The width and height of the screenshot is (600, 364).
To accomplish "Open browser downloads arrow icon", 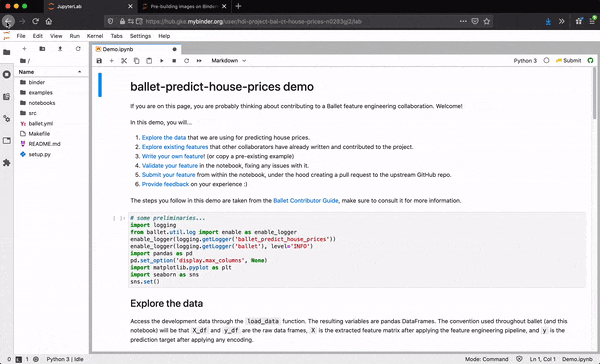I will coord(548,21).
